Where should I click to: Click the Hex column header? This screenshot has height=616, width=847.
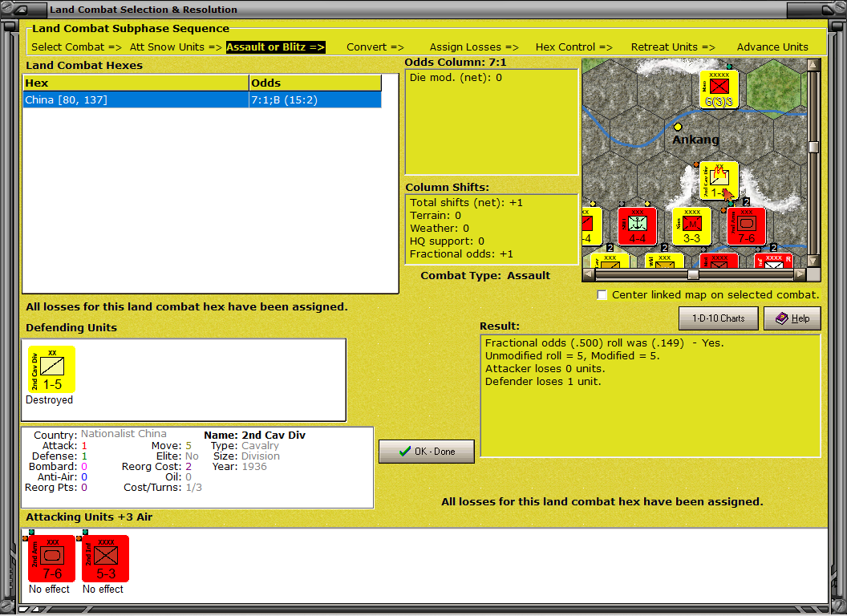(x=136, y=83)
